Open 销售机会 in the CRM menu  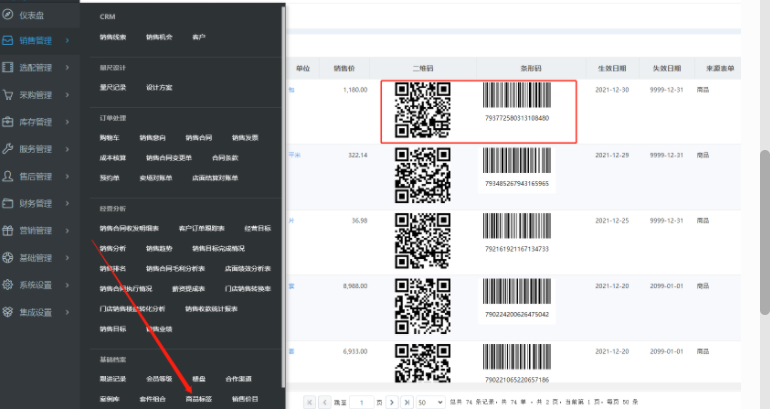pyautogui.click(x=159, y=37)
